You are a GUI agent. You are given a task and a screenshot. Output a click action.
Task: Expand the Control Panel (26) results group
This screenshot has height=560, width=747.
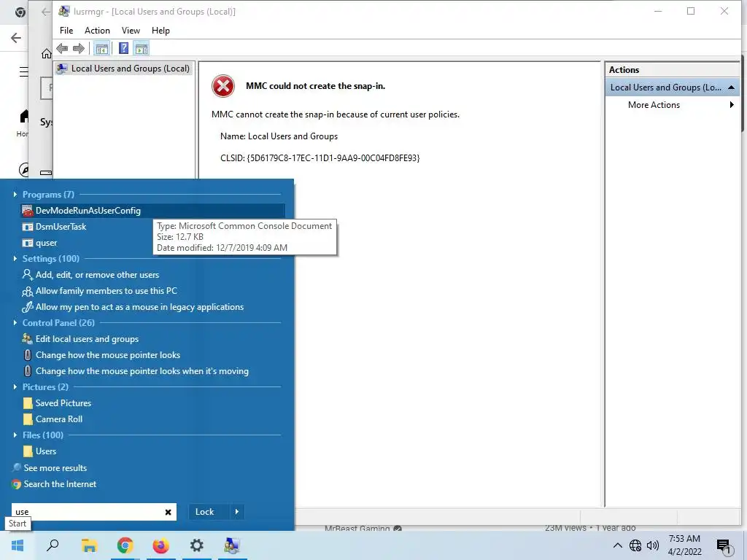point(15,323)
